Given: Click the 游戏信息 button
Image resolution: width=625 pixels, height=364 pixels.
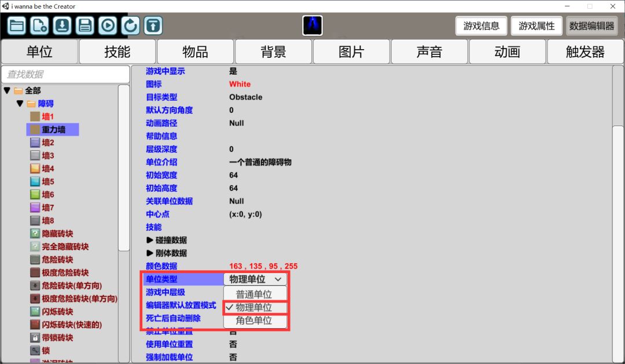Looking at the screenshot, I should click(481, 26).
